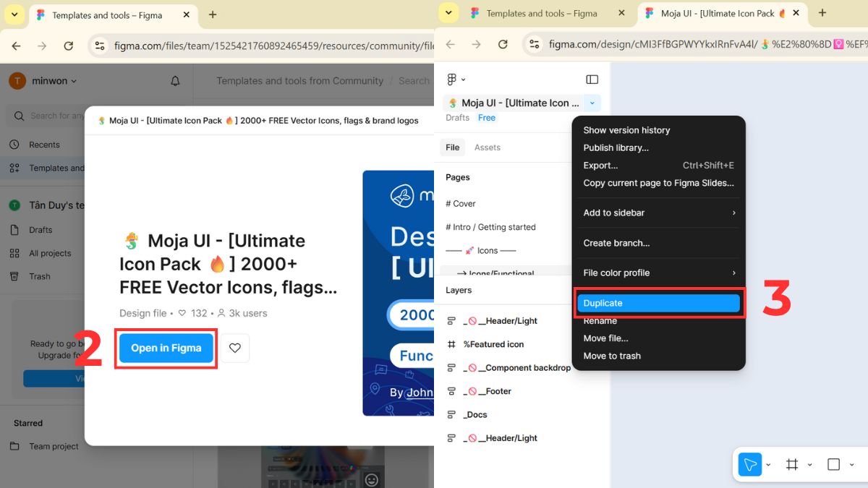
Task: Expand Rectangle tool options chevron
Action: click(x=851, y=465)
